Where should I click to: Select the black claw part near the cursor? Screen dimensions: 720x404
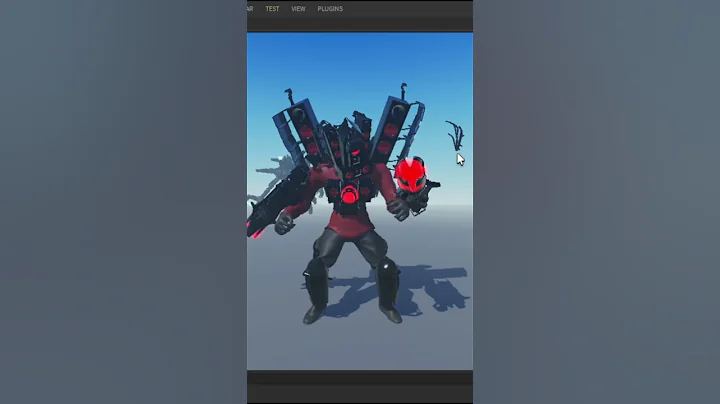coord(456,135)
